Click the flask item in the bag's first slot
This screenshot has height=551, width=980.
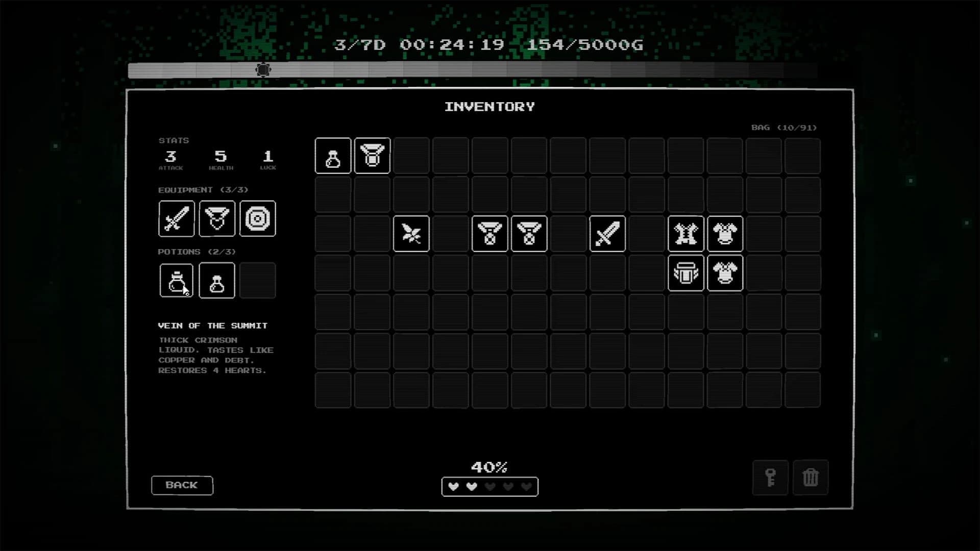(x=333, y=156)
